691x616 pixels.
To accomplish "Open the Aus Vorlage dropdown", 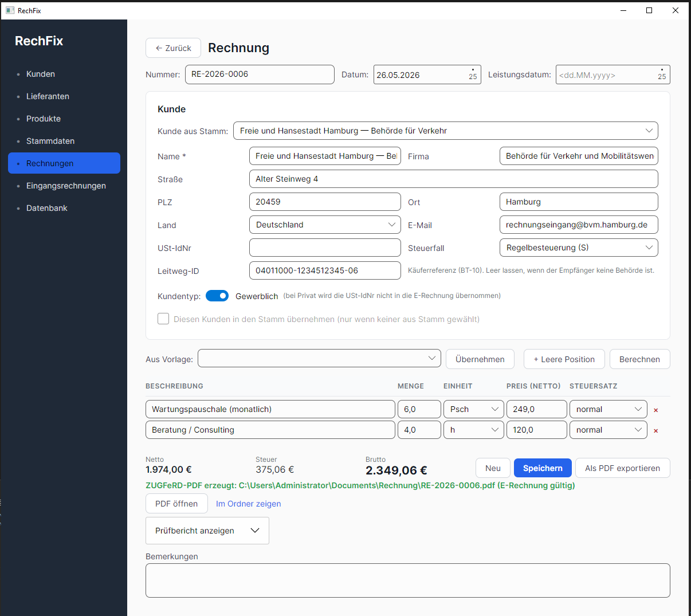I will point(319,358).
